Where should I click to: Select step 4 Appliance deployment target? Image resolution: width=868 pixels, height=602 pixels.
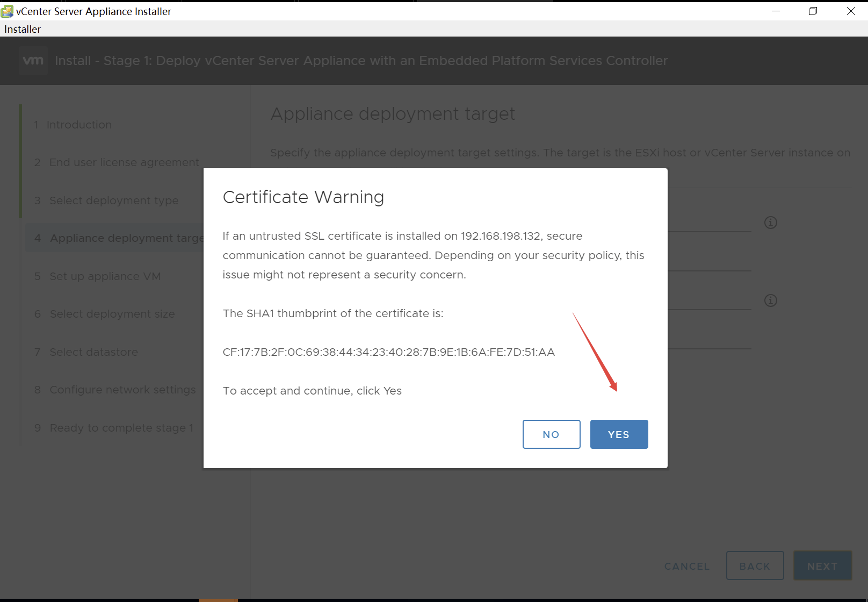click(115, 238)
